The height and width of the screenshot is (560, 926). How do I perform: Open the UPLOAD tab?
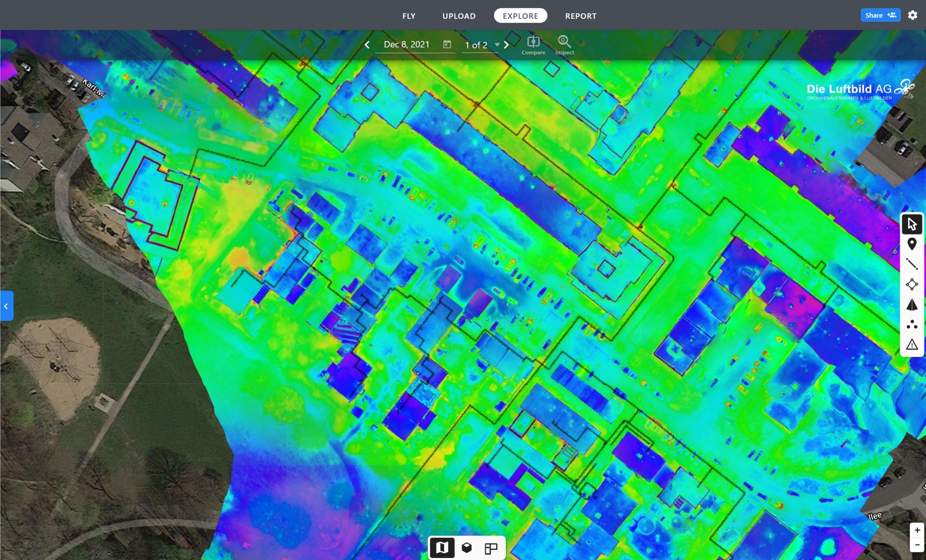(458, 15)
